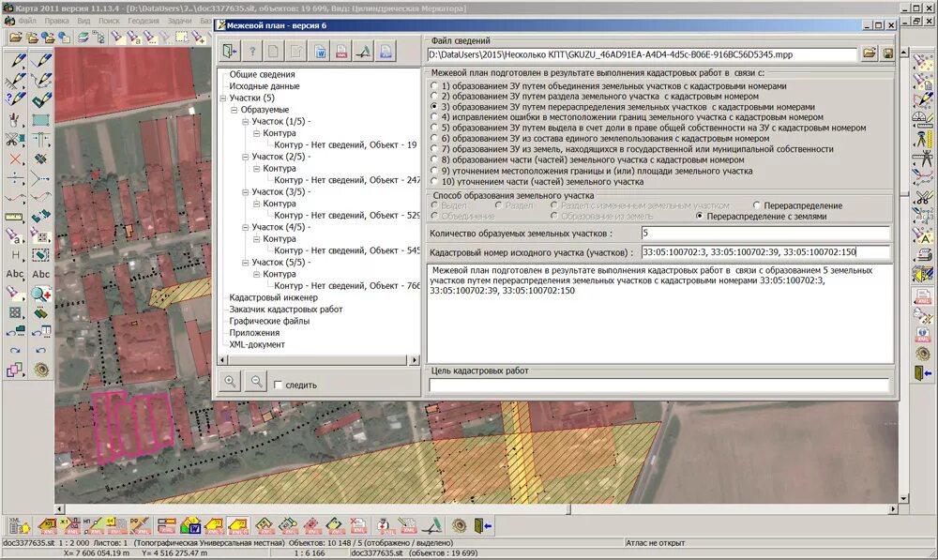The image size is (938, 560).
Task: Collapse Контура under Участок (1/5)
Action: (257, 133)
